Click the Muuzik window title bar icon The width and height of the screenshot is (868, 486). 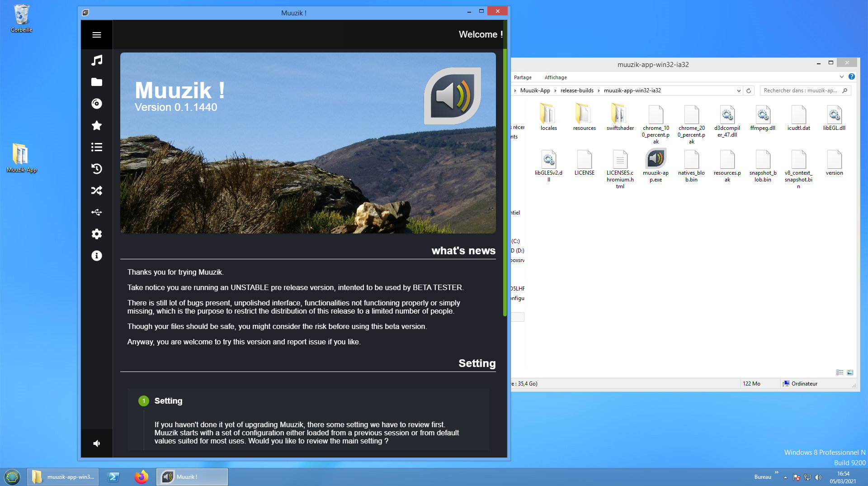coord(85,13)
